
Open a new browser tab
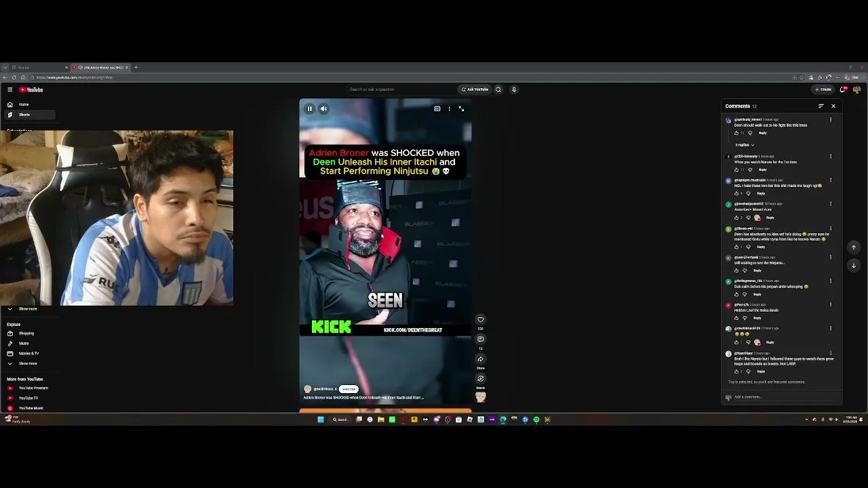coord(136,68)
